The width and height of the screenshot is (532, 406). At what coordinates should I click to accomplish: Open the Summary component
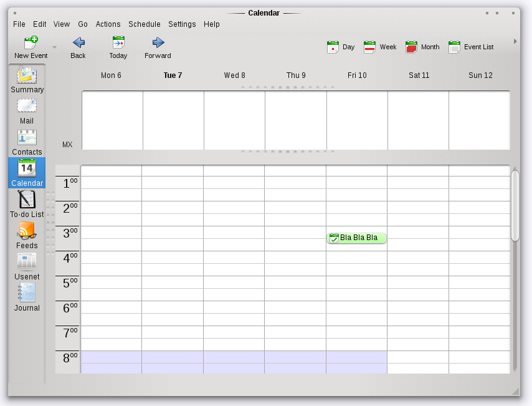[27, 80]
